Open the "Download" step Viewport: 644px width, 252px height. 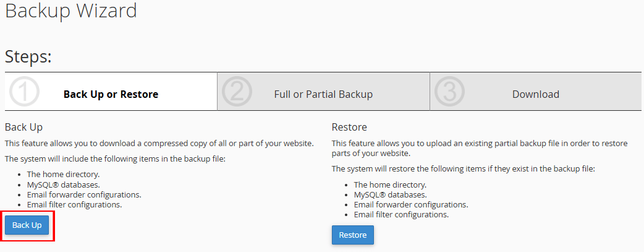(535, 95)
